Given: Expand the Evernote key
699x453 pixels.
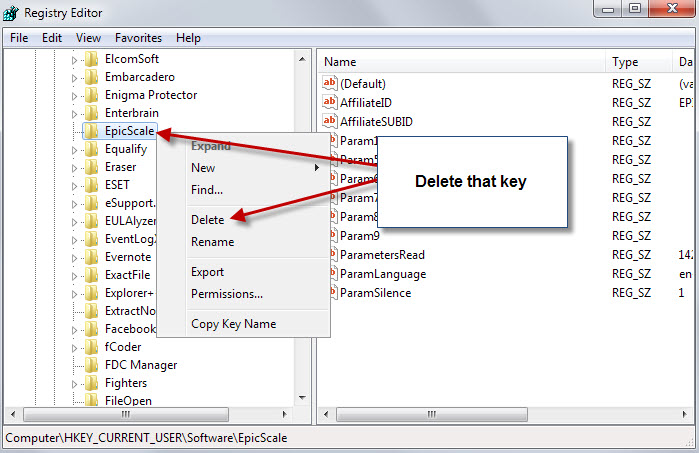Looking at the screenshot, I should click(x=74, y=258).
